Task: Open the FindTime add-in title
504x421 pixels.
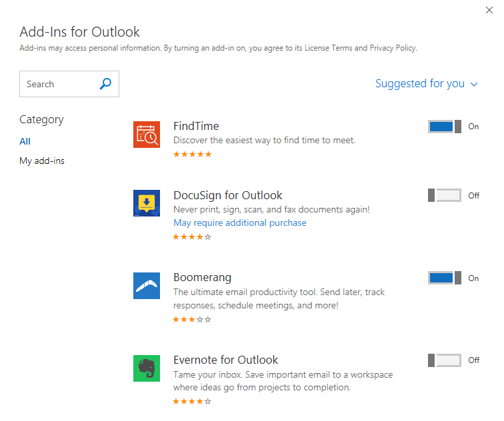Action: click(196, 126)
